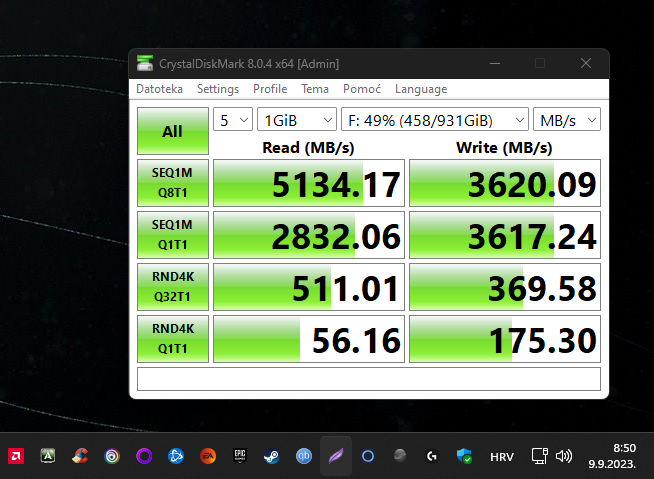
Task: Open the Tema menu
Action: [x=315, y=89]
